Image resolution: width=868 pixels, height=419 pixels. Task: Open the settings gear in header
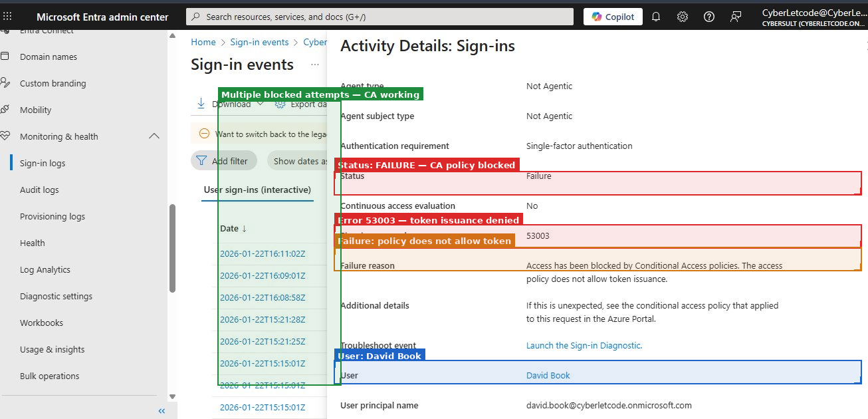[x=683, y=17]
